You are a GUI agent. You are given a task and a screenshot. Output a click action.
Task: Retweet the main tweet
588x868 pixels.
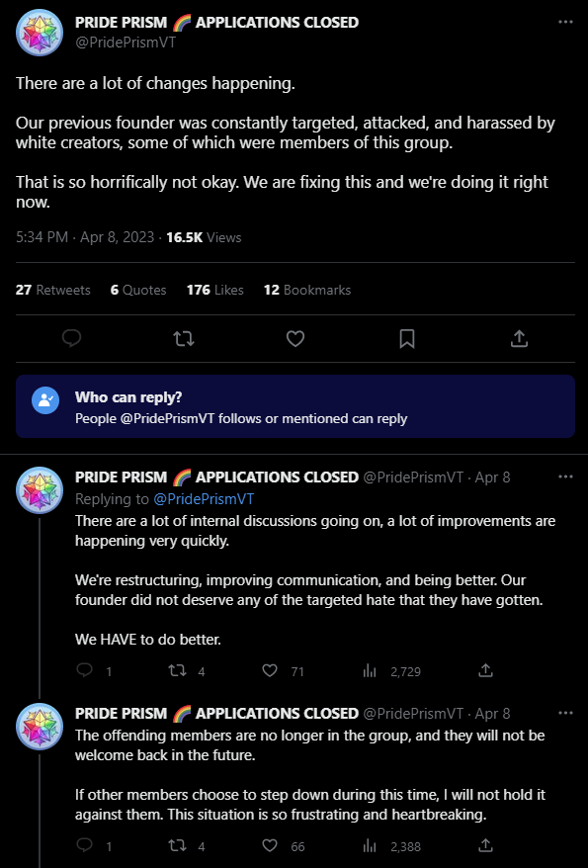click(x=184, y=338)
